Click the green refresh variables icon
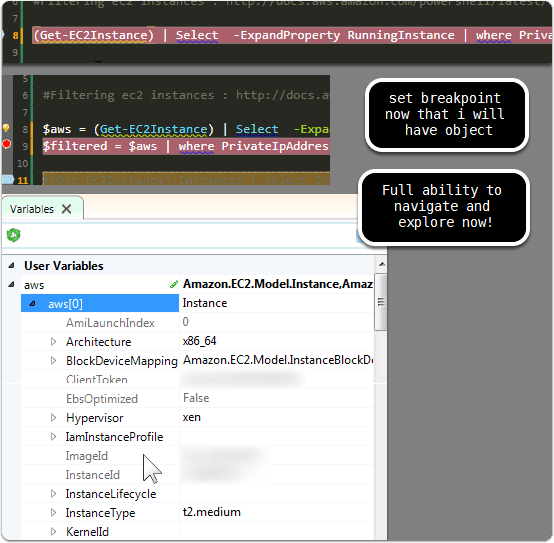The height and width of the screenshot is (543, 554). pos(13,235)
